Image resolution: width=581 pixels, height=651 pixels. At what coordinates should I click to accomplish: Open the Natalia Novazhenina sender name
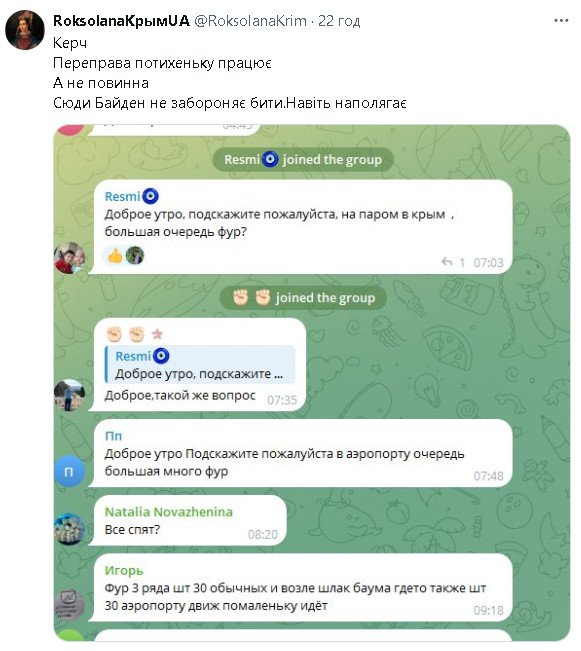coord(169,512)
